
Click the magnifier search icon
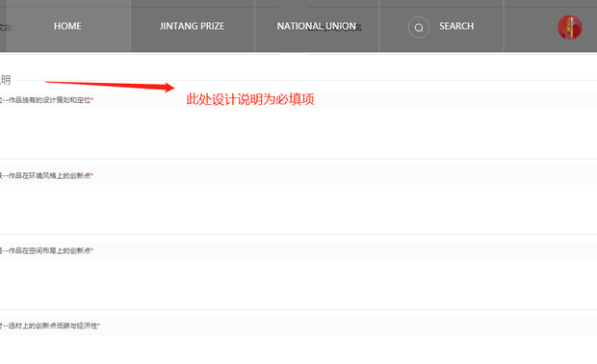coord(419,27)
